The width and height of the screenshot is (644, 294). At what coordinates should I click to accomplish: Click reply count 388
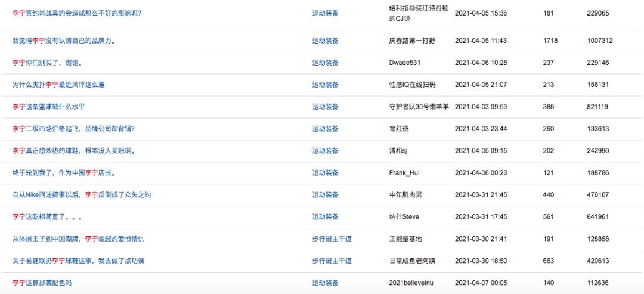[x=549, y=107]
